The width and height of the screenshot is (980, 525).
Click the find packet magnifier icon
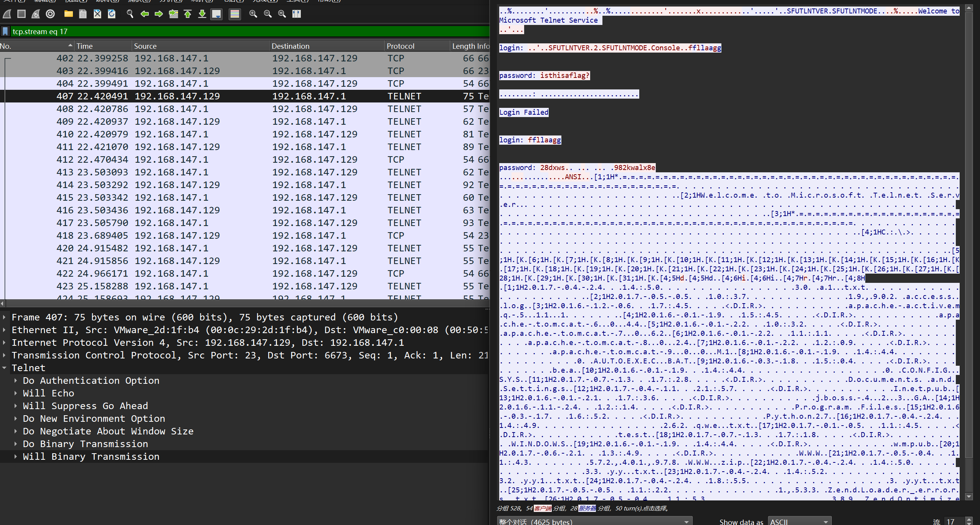130,14
